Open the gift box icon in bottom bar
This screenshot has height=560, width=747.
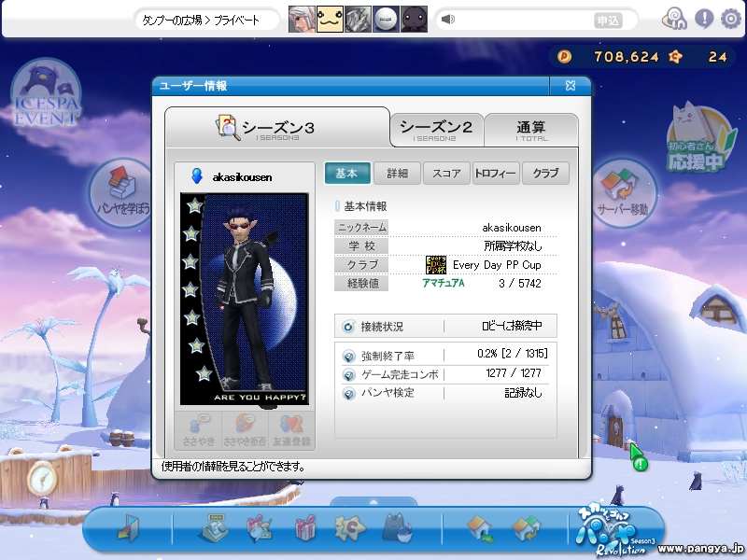coord(305,528)
